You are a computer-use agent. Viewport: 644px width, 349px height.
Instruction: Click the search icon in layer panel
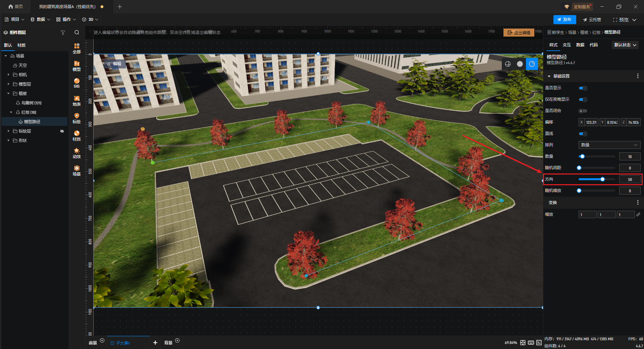click(x=77, y=33)
